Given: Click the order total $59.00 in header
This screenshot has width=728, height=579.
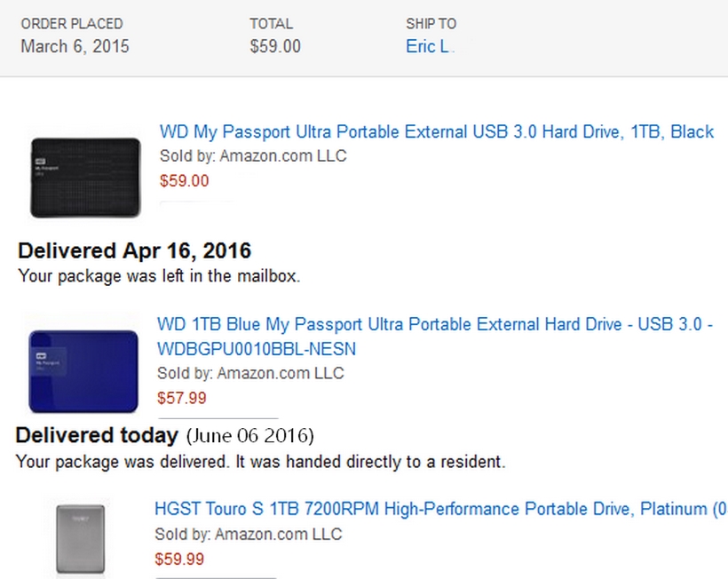Looking at the screenshot, I should click(x=275, y=46).
